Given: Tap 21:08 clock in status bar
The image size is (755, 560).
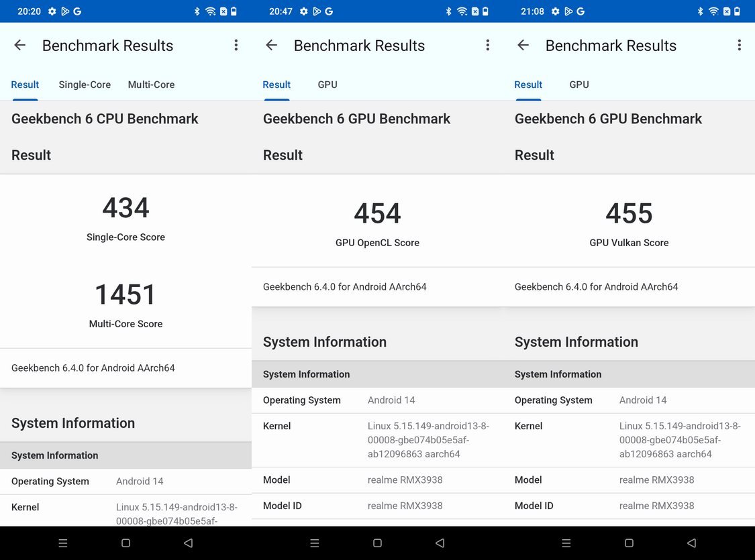Looking at the screenshot, I should click(x=532, y=11).
